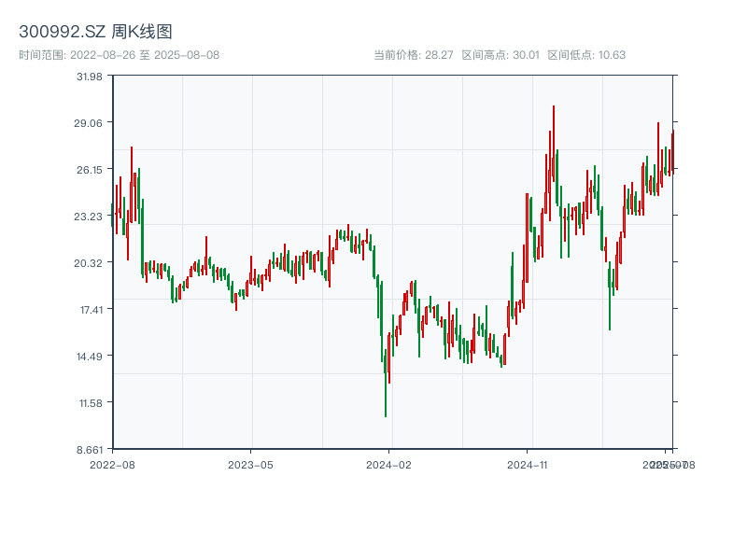Select the 2023-05 x-axis date label
This screenshot has width=747, height=560.
point(250,463)
